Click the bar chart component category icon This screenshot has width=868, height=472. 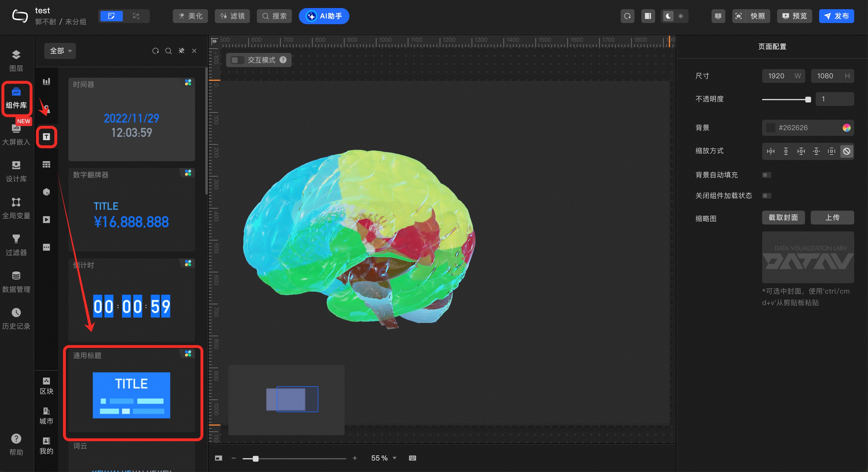[47, 81]
